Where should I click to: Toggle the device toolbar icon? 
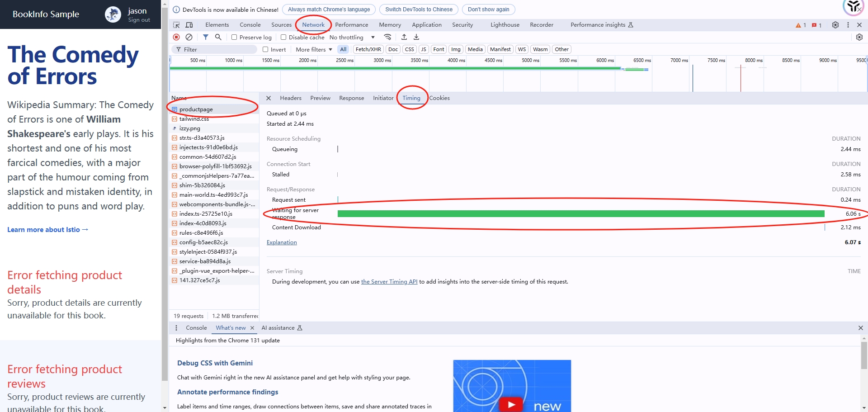pos(189,25)
